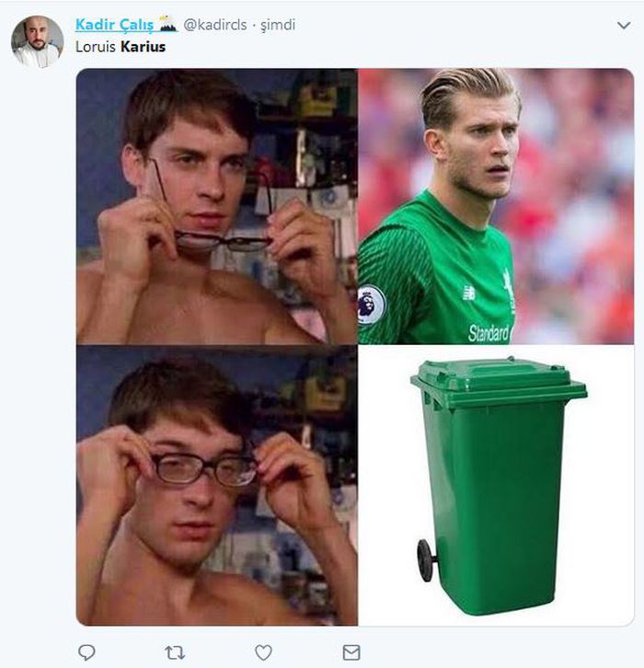Select the tweet text Loruis

(95, 46)
